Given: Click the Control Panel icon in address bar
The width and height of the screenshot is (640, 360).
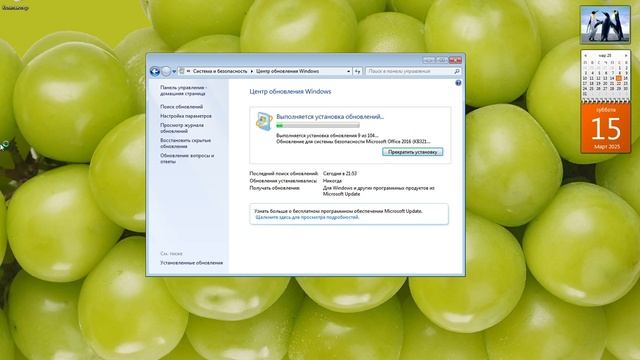Looking at the screenshot, I should [x=182, y=71].
